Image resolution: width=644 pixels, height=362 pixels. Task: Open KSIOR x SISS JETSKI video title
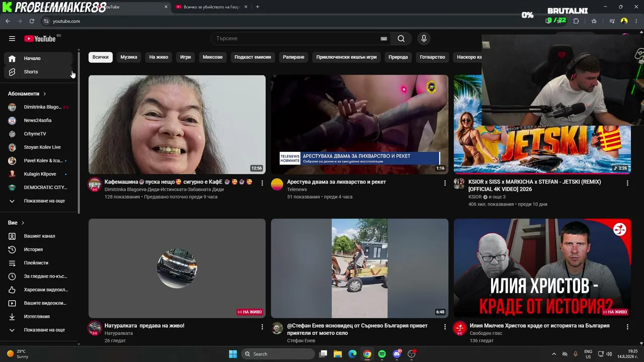pyautogui.click(x=535, y=186)
